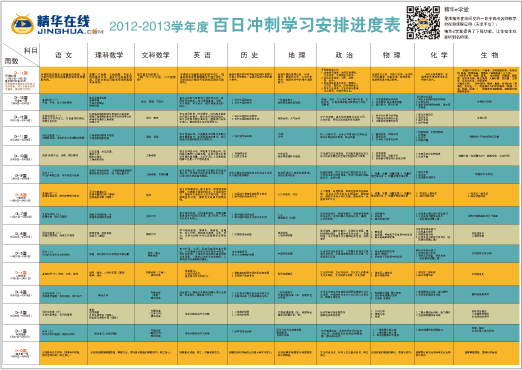Click the D-10周 row label
Viewport: 522px width, 370px height.
[x=21, y=156]
